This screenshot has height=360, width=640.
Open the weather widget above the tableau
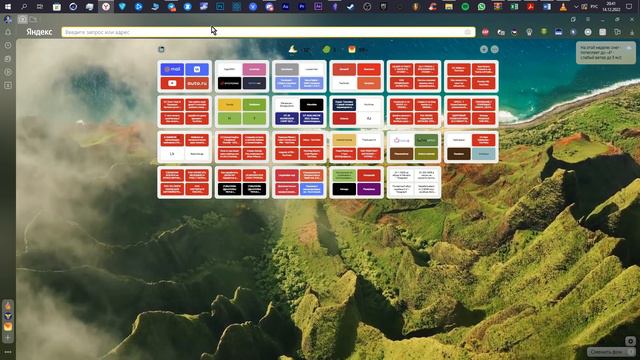pos(299,49)
